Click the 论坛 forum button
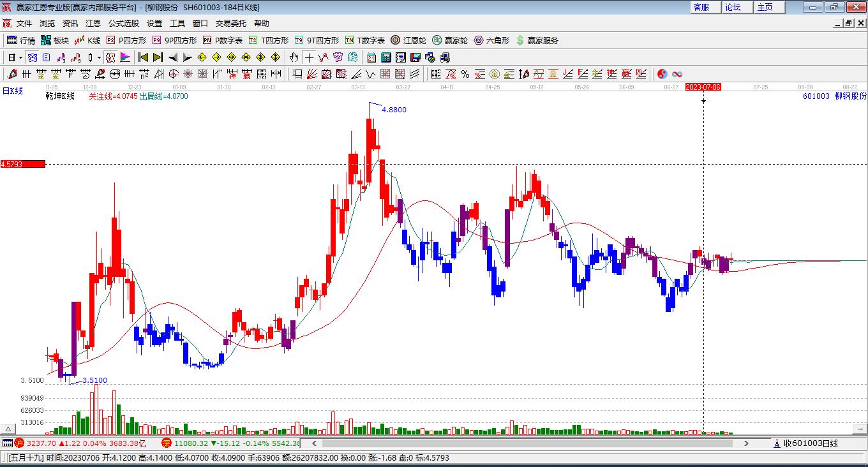868x467 pixels. pos(737,7)
